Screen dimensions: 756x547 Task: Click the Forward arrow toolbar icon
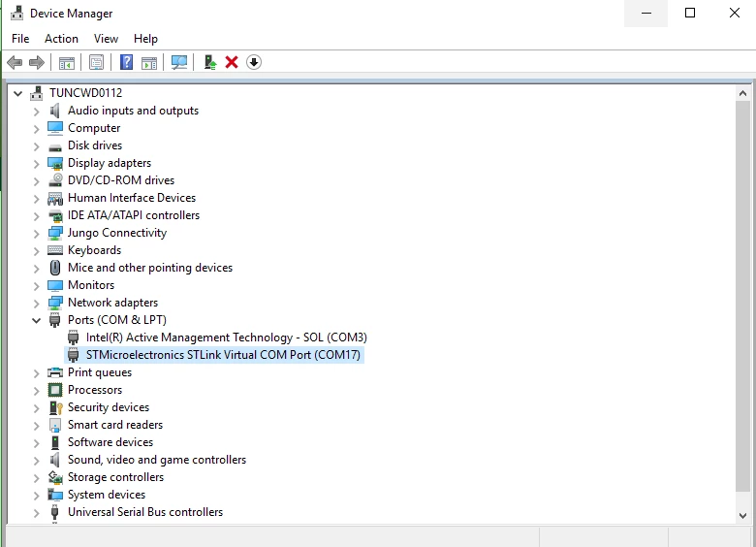click(x=37, y=62)
